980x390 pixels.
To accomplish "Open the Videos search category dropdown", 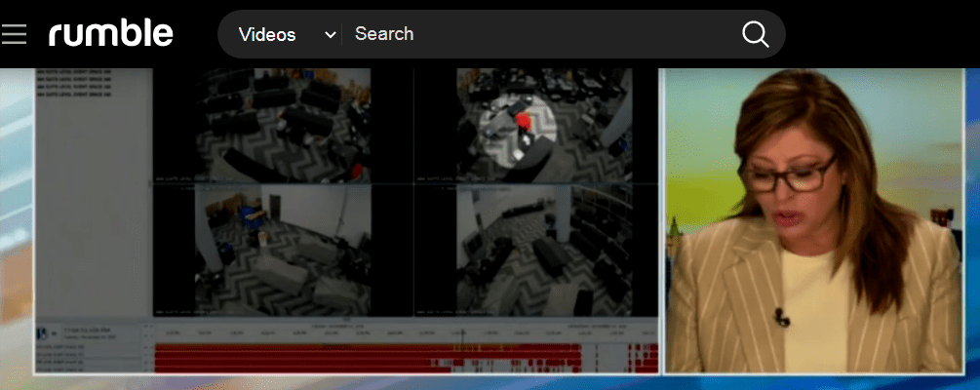I will (x=278, y=34).
